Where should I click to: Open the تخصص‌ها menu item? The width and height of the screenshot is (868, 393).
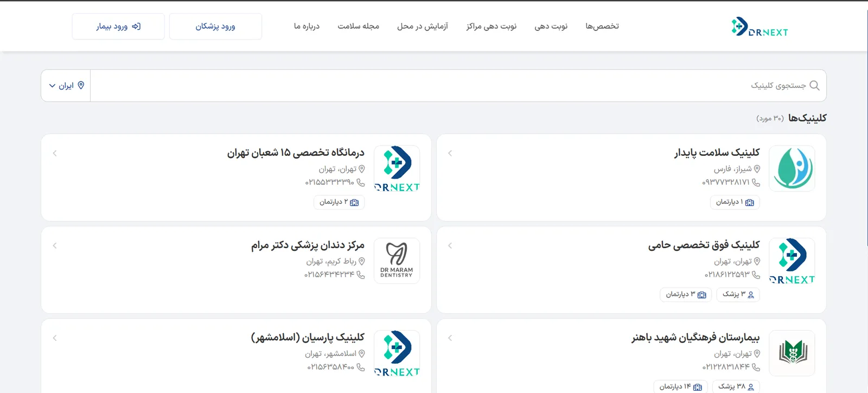(602, 26)
